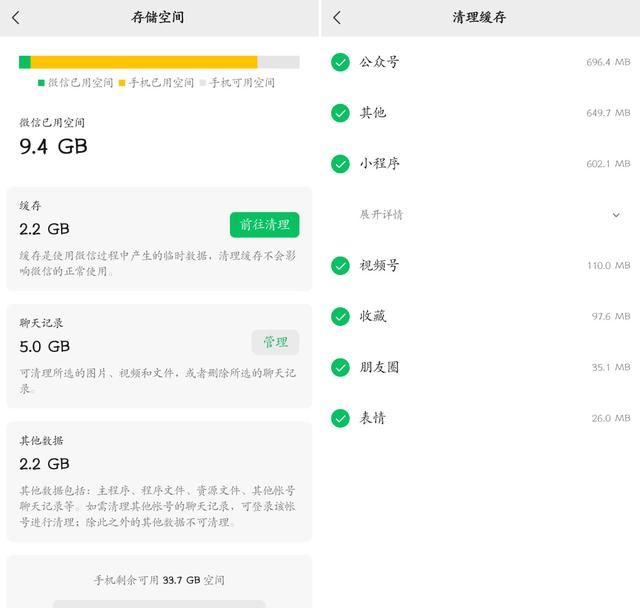Click the 其他 row label in cache list
640x608 pixels.
click(373, 113)
